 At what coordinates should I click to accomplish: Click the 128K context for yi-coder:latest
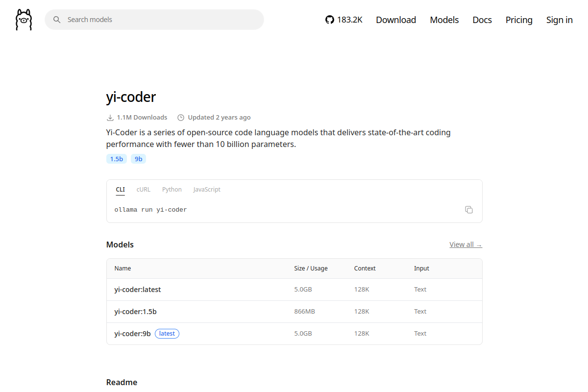[362, 290]
